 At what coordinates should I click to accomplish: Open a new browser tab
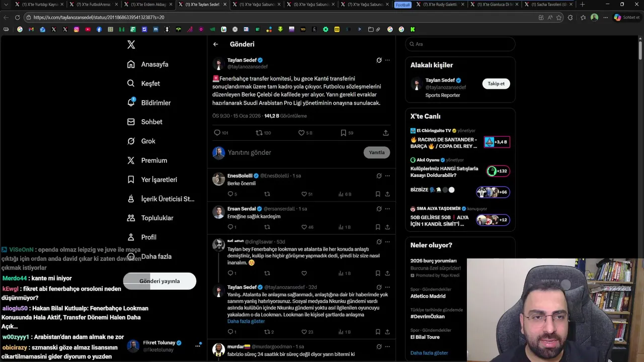pos(583,5)
